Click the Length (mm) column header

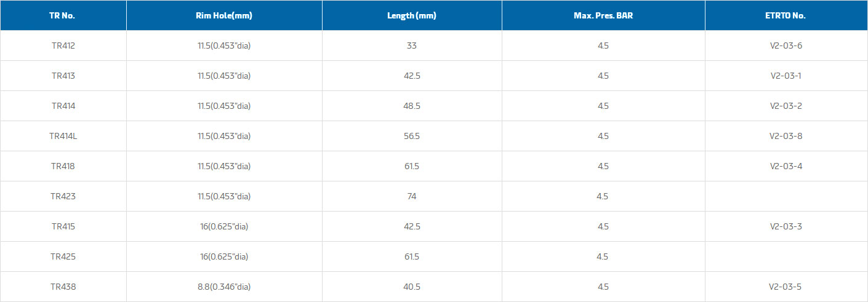[x=412, y=15]
